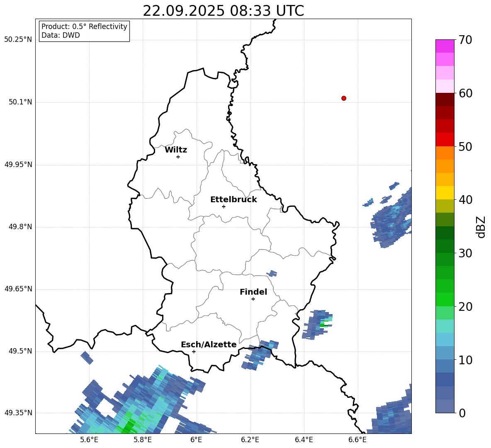Click the 6.2°E longitude label
The image size is (491, 448).
tap(250, 440)
